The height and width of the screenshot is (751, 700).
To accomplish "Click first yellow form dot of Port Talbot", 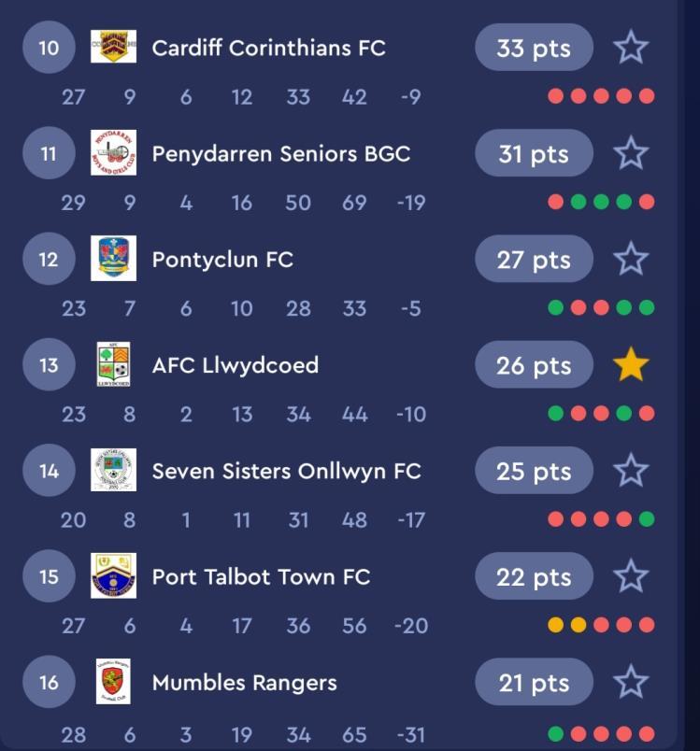I will (556, 625).
